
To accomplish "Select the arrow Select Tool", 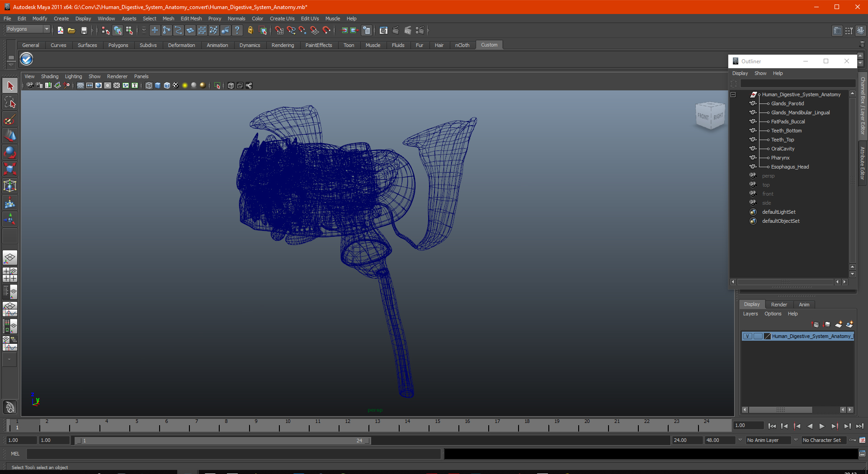I will (x=10, y=86).
